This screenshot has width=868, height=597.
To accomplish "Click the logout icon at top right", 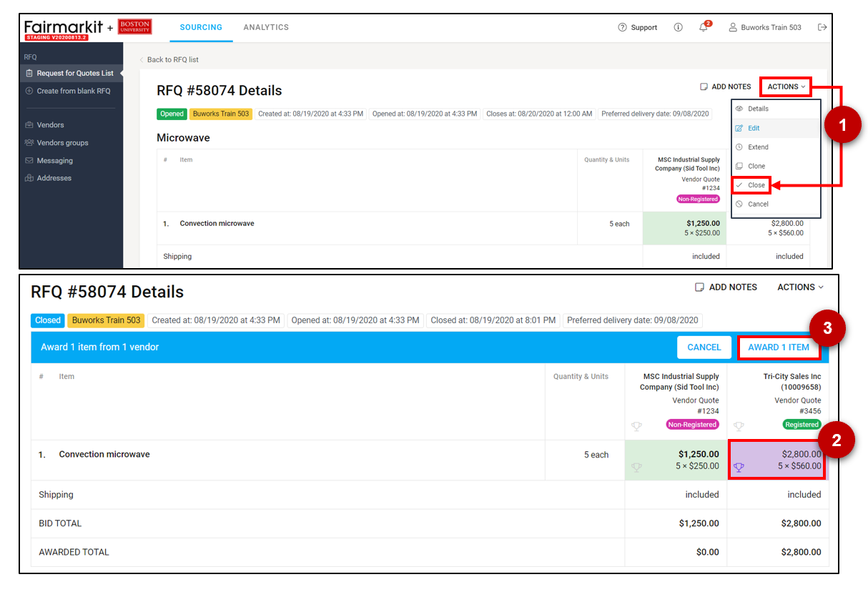I will [822, 27].
